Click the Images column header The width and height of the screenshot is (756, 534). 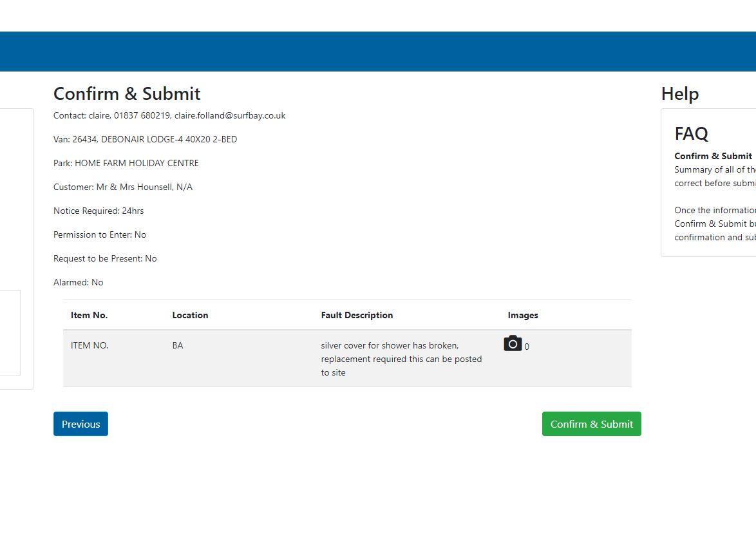coord(523,315)
